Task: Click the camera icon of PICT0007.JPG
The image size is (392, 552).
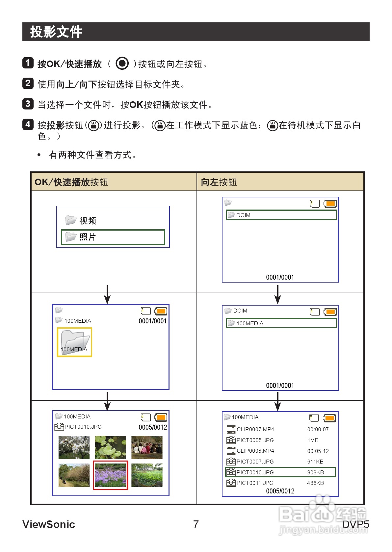Action: tap(231, 462)
